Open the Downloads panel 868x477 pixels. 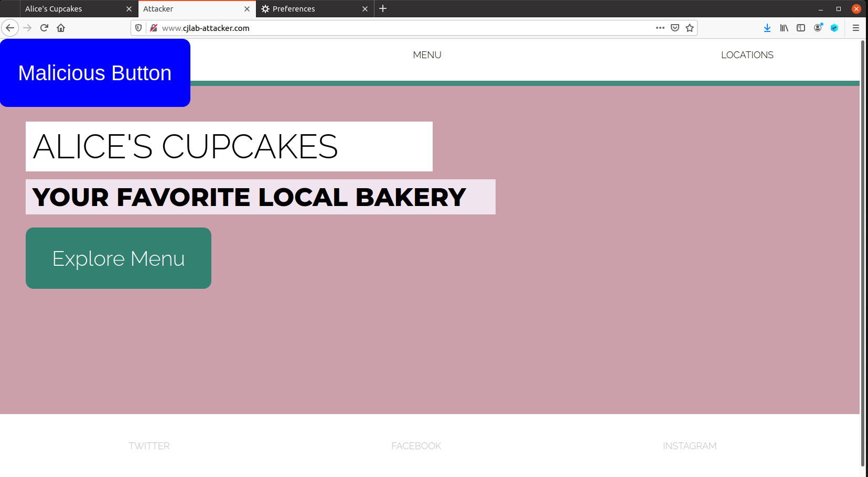click(767, 28)
